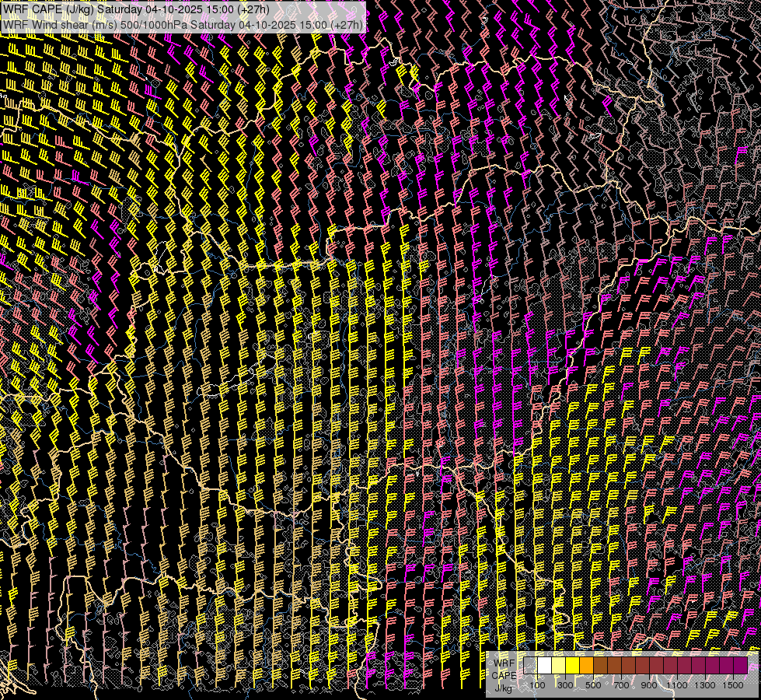Click the 900 label on the CAPE legend
The image size is (761, 700).
pos(649,684)
